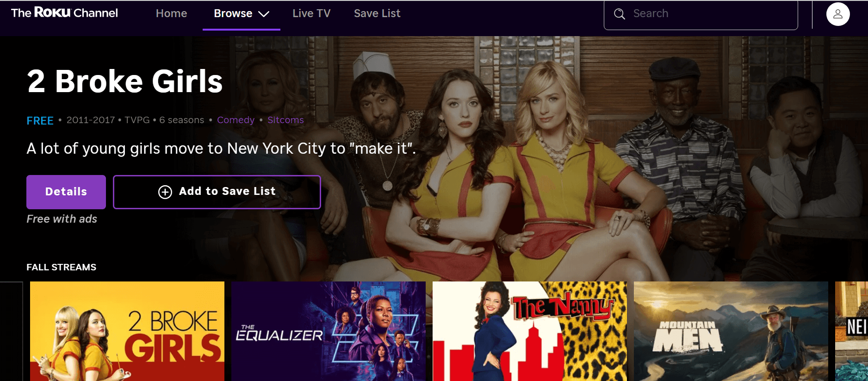Viewport: 868px width, 381px height.
Task: Select the 2 Broke Girls thumbnail
Action: (127, 331)
